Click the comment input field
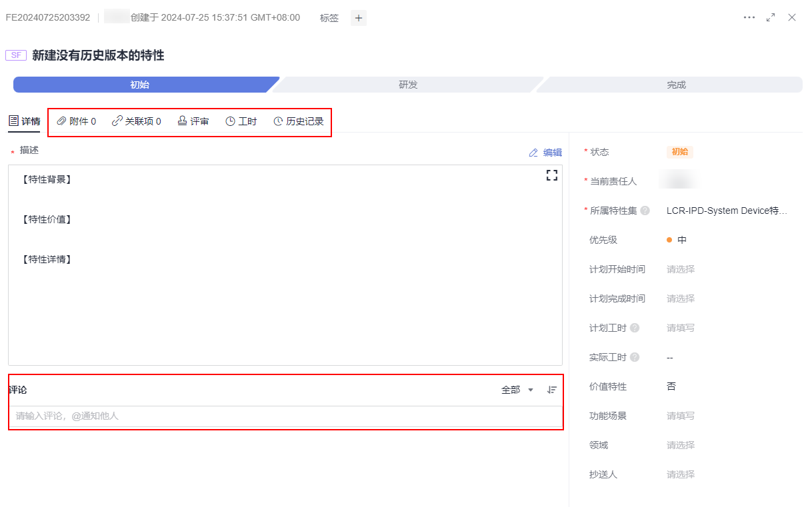The image size is (812, 507). (285, 416)
